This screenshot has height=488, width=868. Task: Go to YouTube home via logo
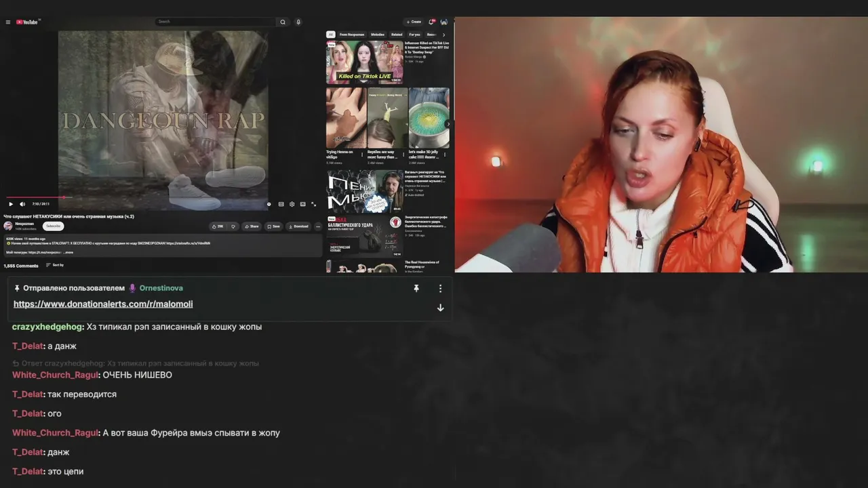coord(28,22)
